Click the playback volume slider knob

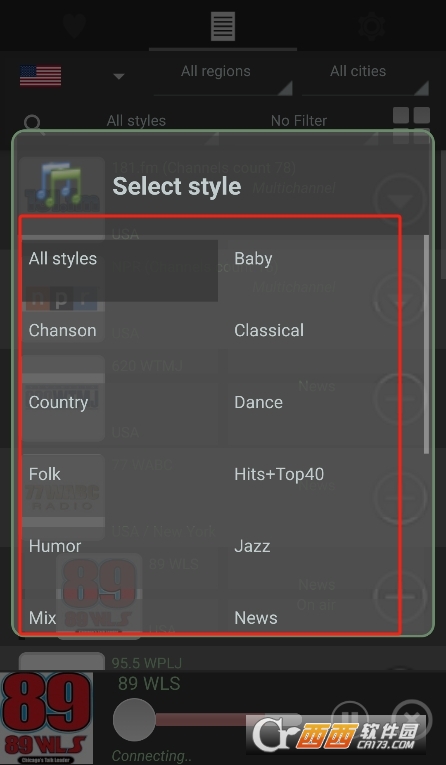point(134,719)
